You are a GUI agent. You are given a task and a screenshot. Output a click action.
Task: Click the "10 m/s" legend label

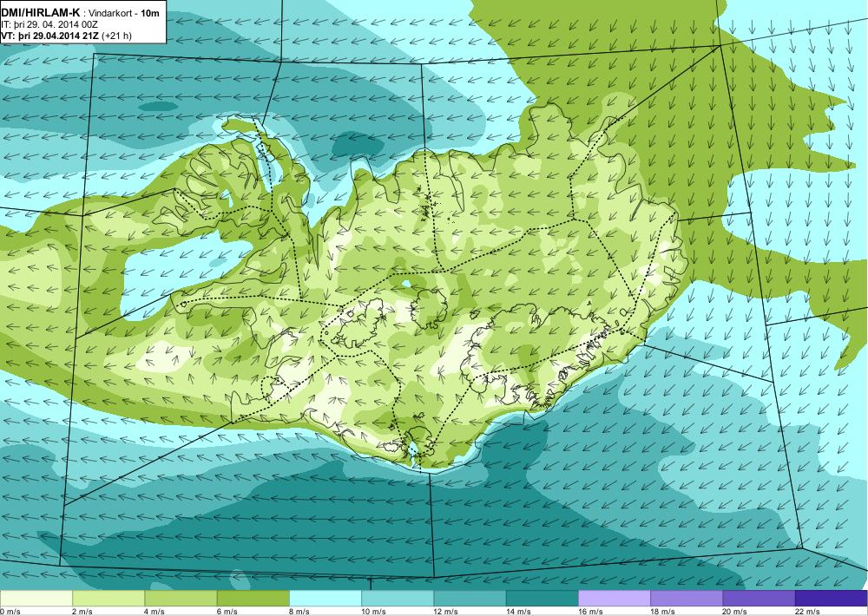pos(373,612)
